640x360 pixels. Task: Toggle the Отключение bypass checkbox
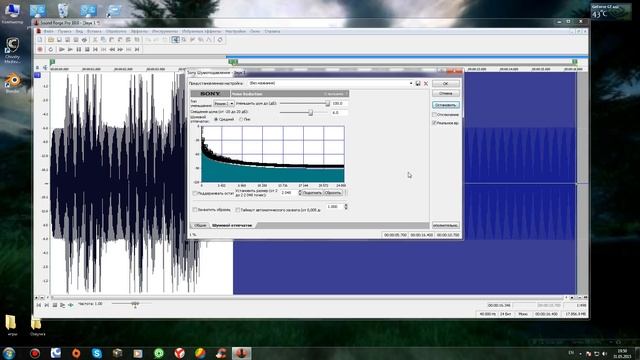tap(435, 115)
